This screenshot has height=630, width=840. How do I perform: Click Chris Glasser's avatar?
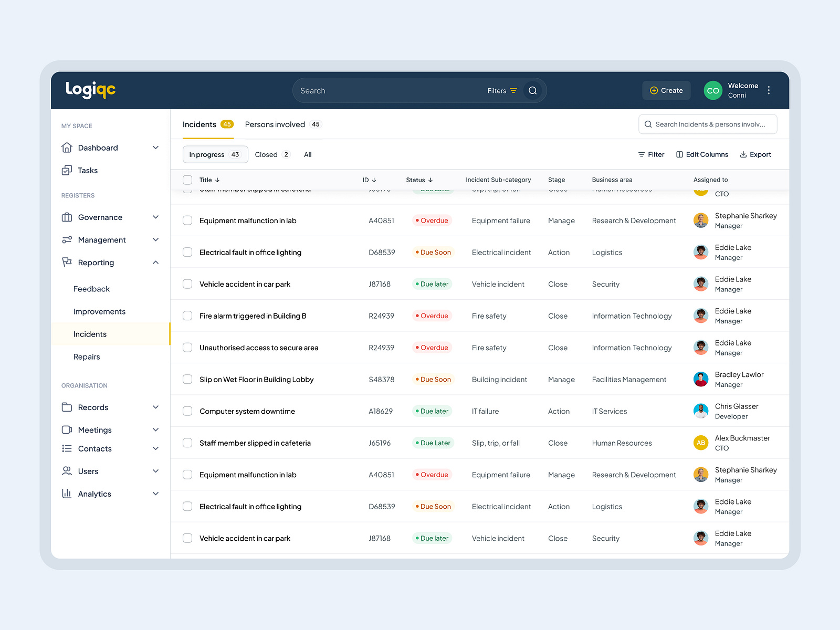tap(701, 411)
